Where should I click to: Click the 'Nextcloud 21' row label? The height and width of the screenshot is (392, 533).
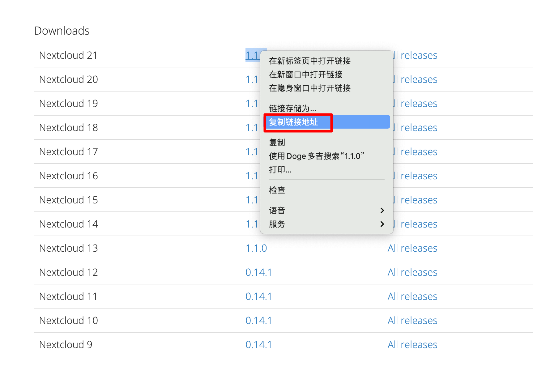coord(68,55)
